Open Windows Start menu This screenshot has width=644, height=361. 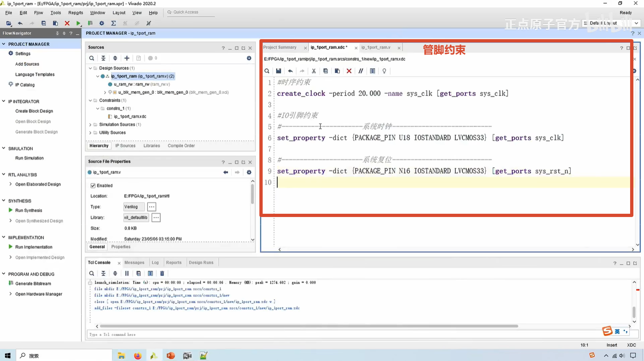pyautogui.click(x=7, y=356)
